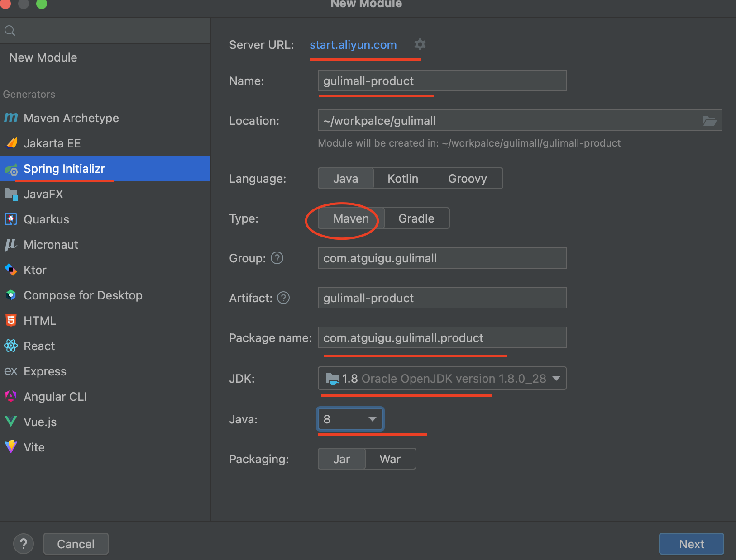Click the help question mark button
This screenshot has width=736, height=560.
click(24, 544)
